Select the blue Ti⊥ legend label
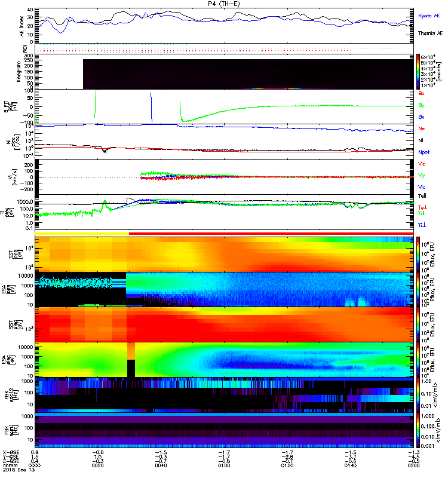The height and width of the screenshot is (478, 448). click(422, 225)
